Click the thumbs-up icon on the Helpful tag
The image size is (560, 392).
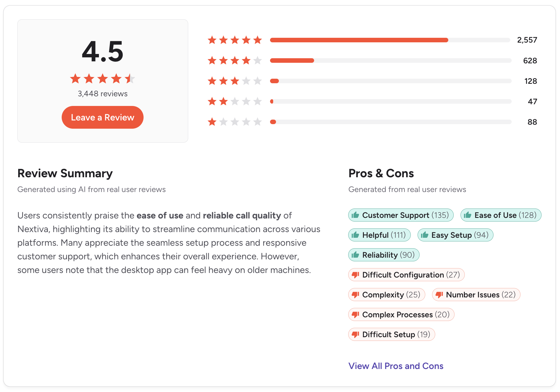click(356, 235)
